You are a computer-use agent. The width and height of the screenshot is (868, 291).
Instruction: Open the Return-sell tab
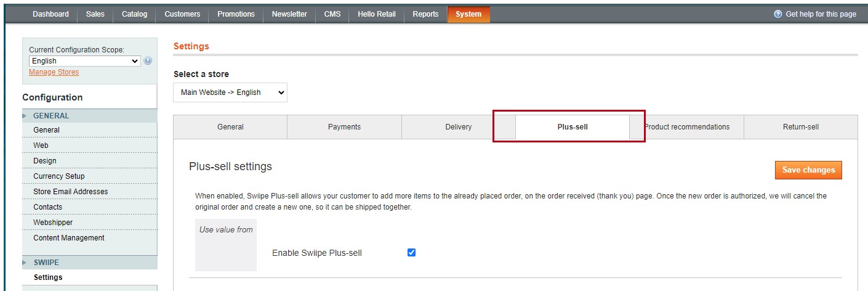coord(800,127)
